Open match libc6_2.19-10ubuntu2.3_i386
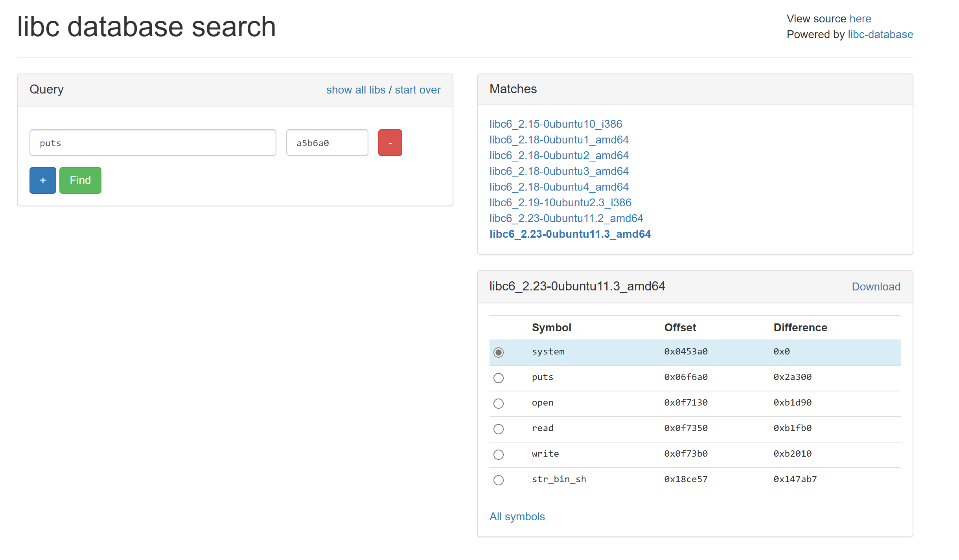Screen dimensions: 959x560 pos(560,202)
